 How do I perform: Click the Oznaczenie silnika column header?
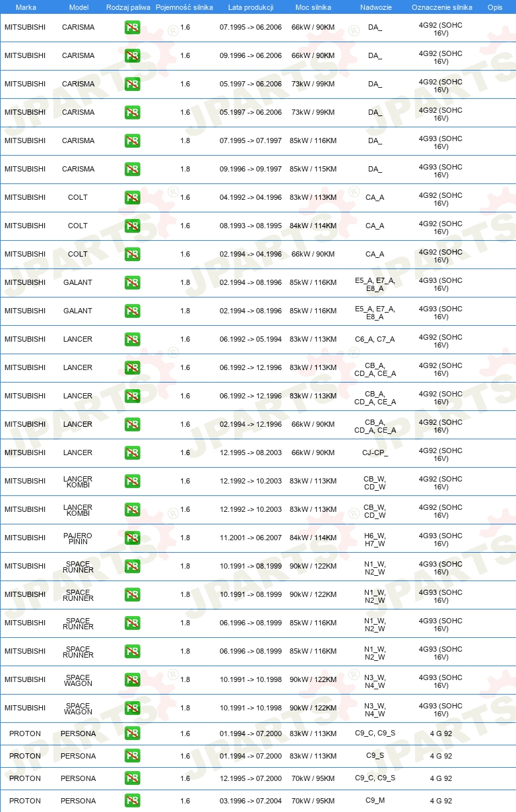[x=442, y=7]
